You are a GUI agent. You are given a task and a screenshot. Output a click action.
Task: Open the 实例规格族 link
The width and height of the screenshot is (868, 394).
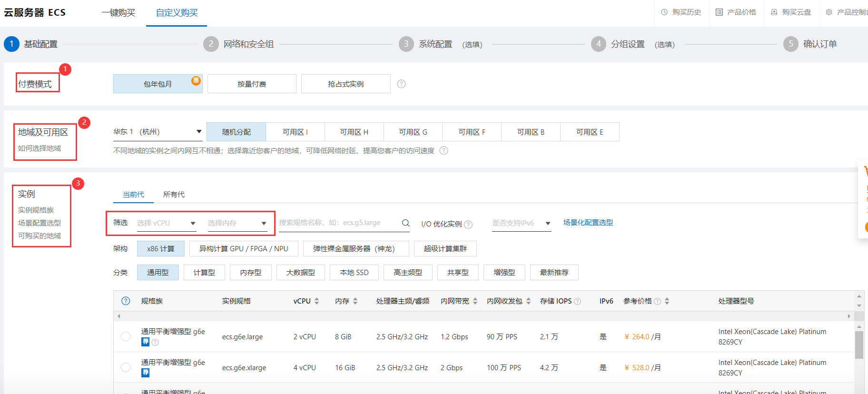(36, 210)
